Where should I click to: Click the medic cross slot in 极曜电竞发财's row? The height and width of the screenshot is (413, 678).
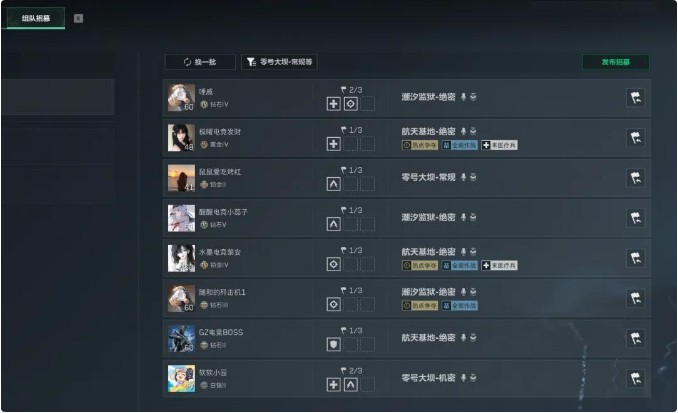(333, 144)
